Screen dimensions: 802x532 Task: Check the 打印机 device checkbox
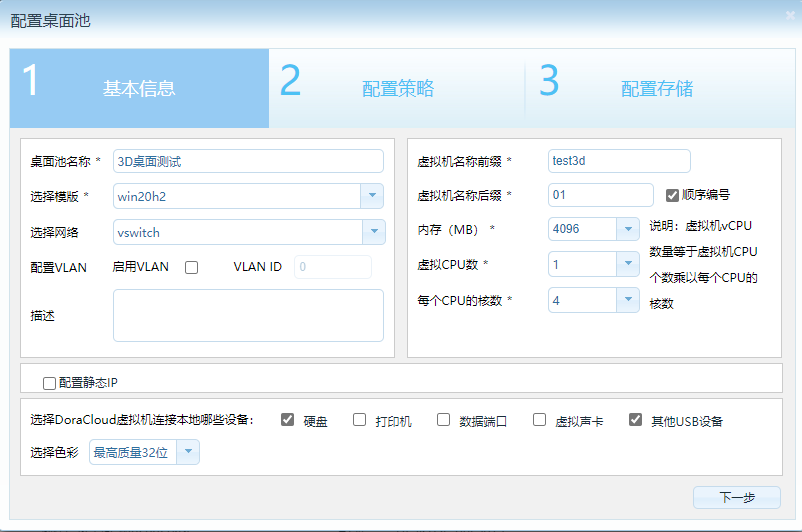[360, 420]
